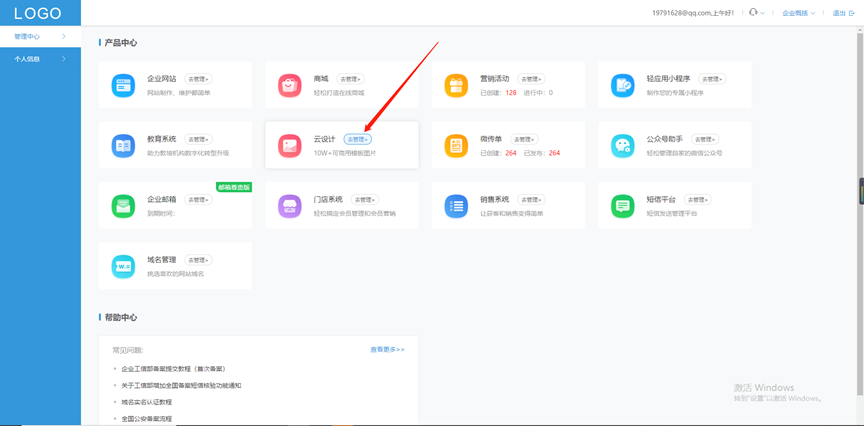Click the 营销活动 gift icon

[x=456, y=85]
